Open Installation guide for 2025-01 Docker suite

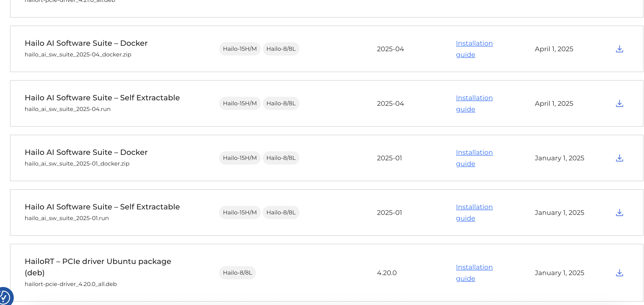(474, 152)
